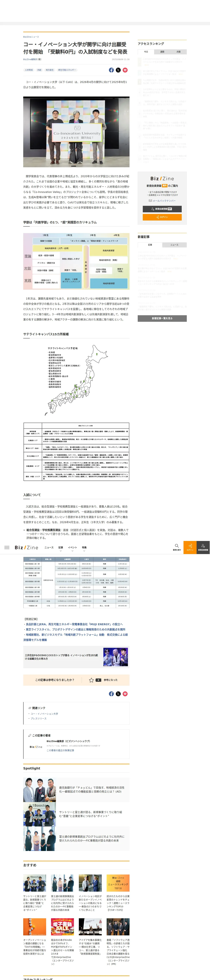Click the 新規会員登録 button in sidebar

click(162, 209)
